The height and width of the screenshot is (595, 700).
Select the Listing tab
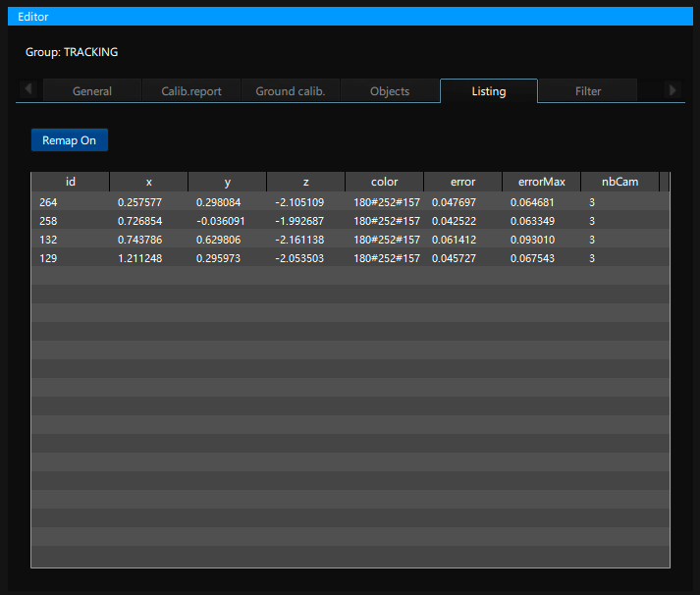(x=489, y=91)
